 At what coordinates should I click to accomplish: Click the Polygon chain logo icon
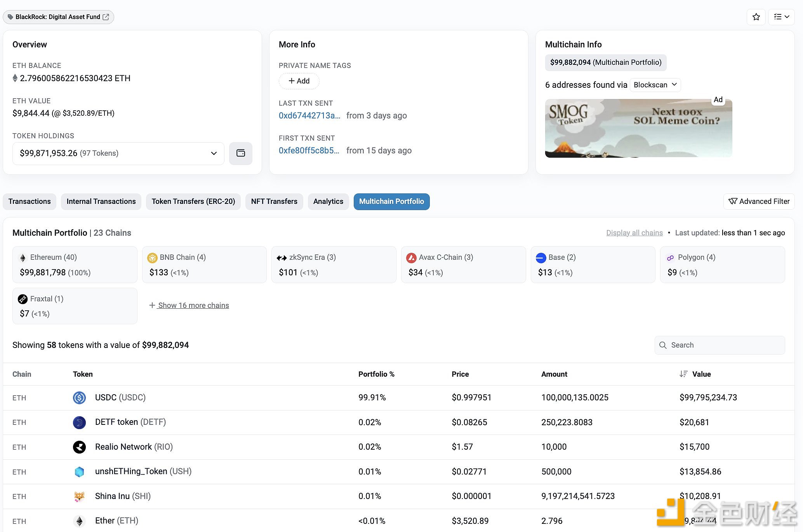[670, 258]
